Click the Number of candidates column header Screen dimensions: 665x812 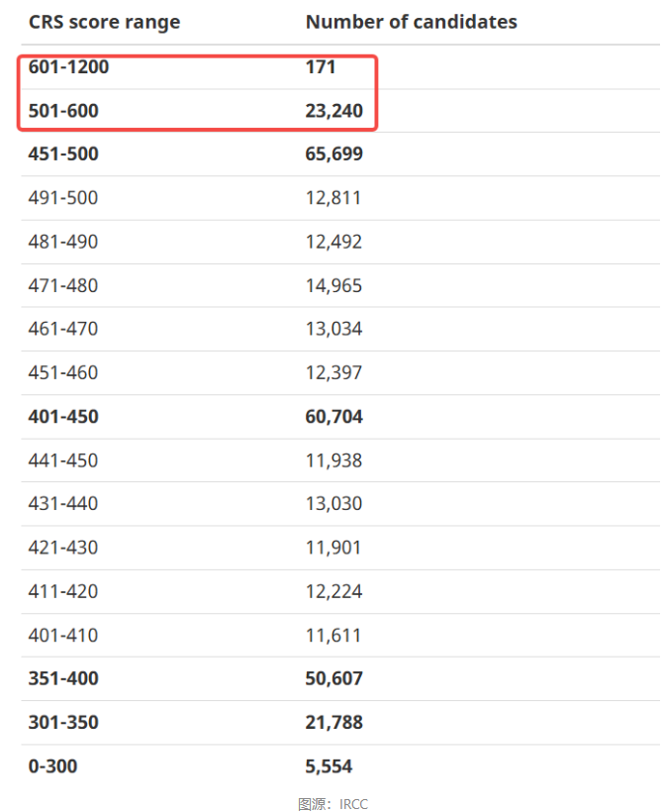pos(412,22)
